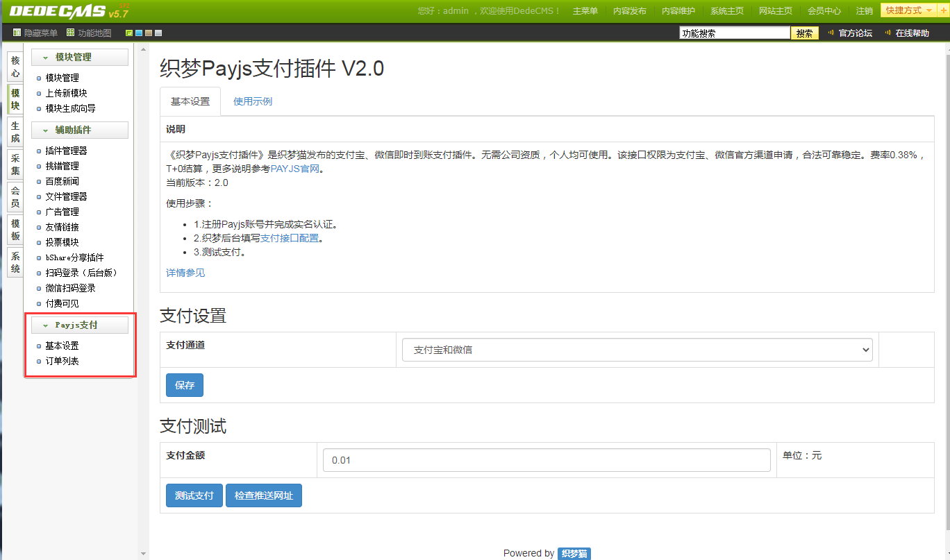Open the 内容发布 top menu item
Image resolution: width=950 pixels, height=560 pixels.
(630, 11)
